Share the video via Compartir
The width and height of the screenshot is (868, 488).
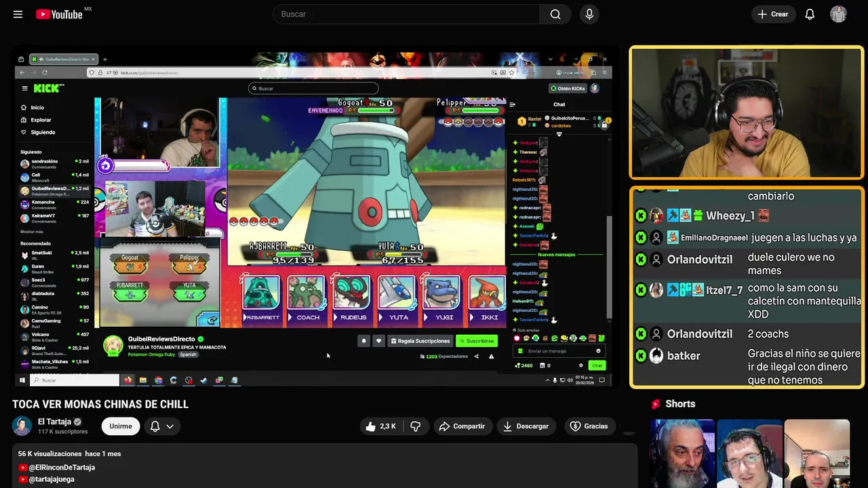tap(462, 426)
